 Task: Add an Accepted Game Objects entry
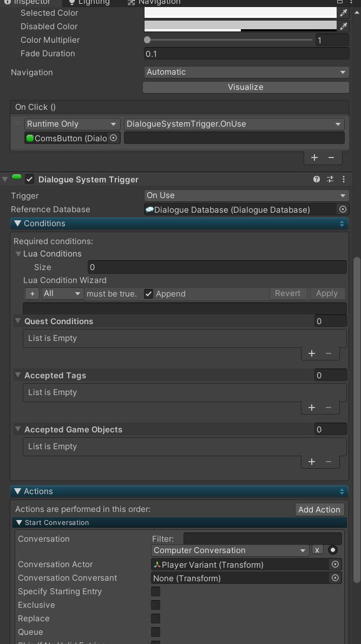312,462
